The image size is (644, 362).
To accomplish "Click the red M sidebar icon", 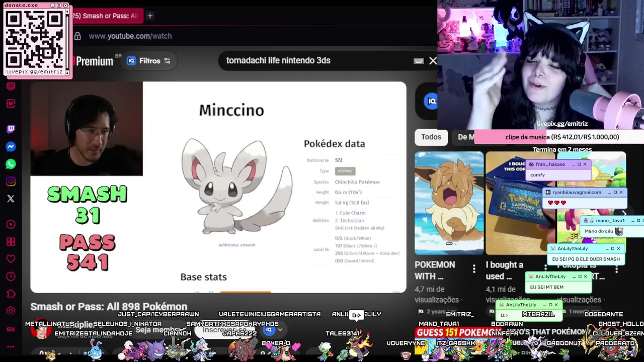I will (11, 104).
